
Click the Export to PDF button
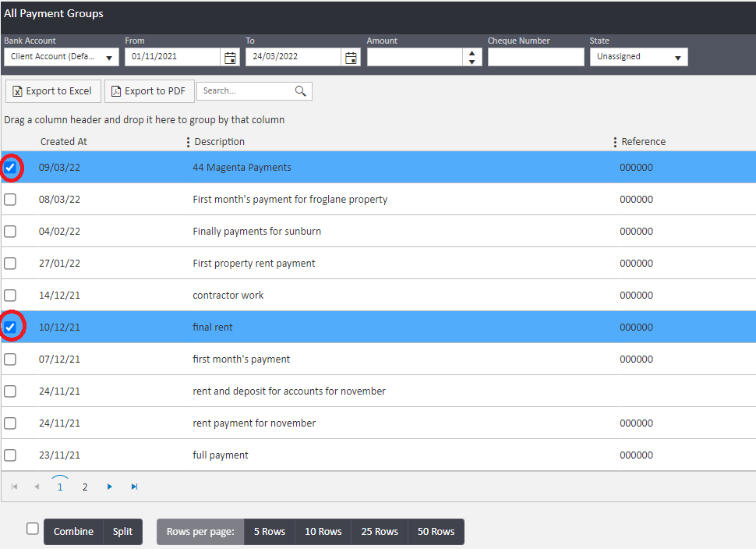click(x=149, y=91)
